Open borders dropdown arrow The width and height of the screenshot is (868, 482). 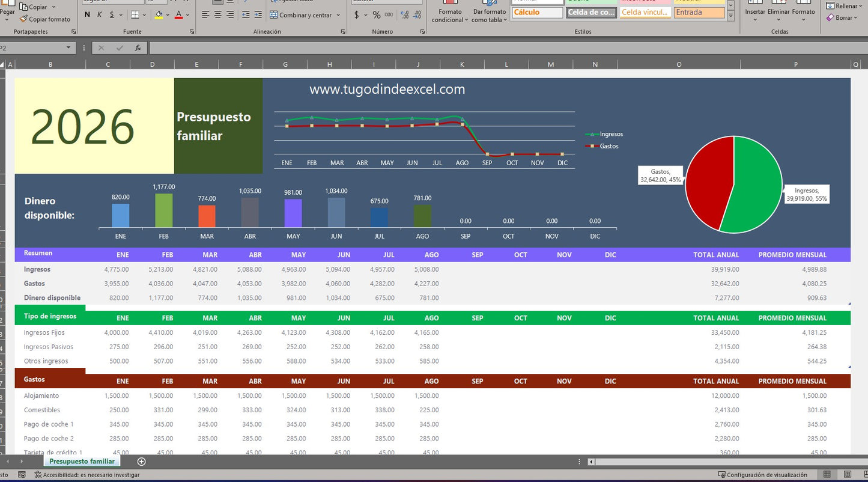click(144, 14)
